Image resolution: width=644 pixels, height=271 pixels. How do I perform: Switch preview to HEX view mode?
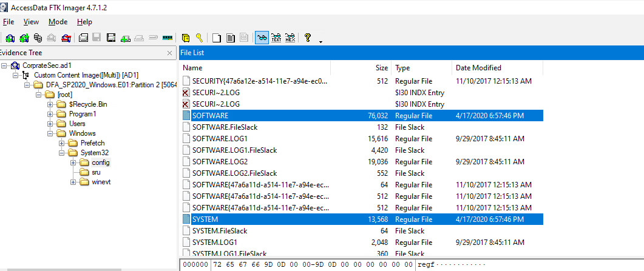290,38
